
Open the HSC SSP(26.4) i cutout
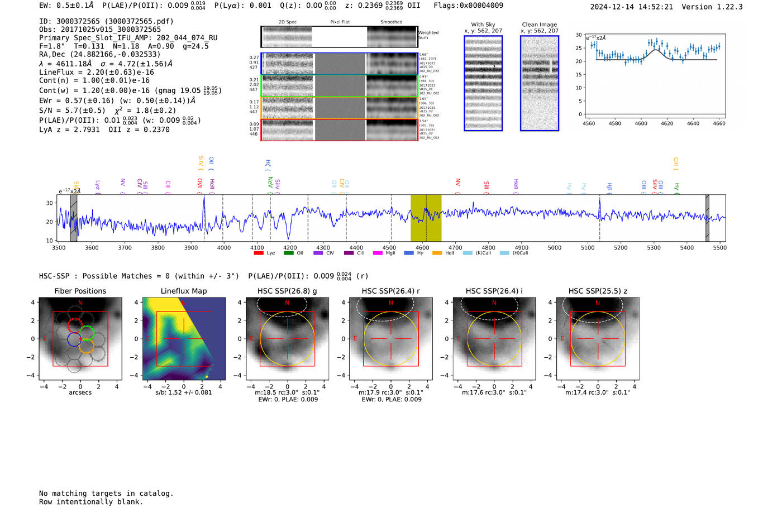[x=494, y=339]
